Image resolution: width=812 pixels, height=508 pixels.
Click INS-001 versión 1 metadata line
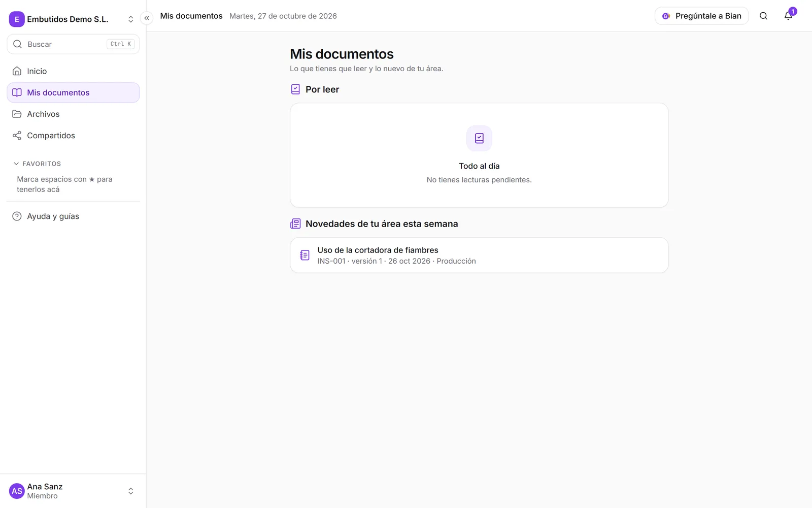(x=397, y=261)
